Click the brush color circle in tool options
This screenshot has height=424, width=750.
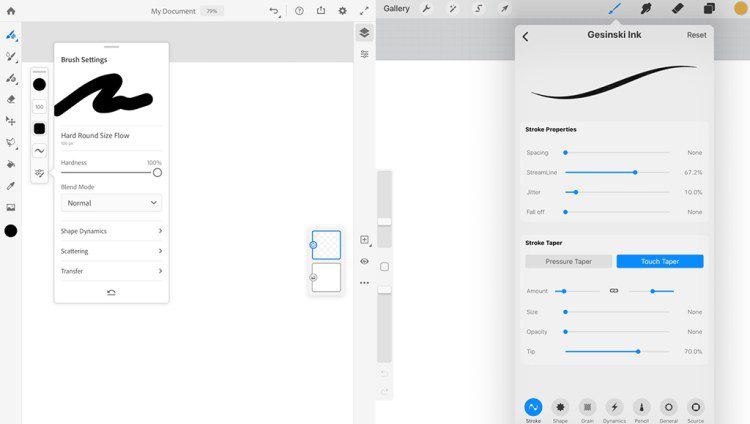click(x=39, y=84)
